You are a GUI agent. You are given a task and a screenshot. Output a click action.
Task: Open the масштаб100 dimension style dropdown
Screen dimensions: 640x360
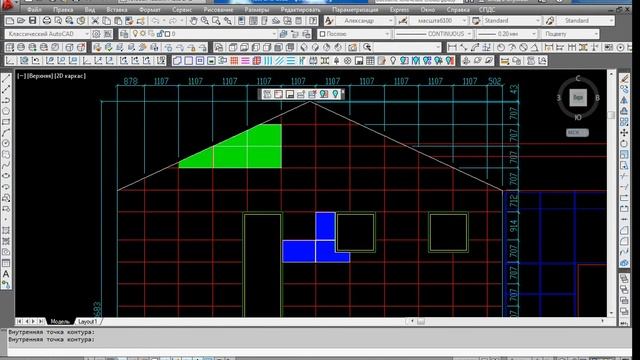pos(464,21)
